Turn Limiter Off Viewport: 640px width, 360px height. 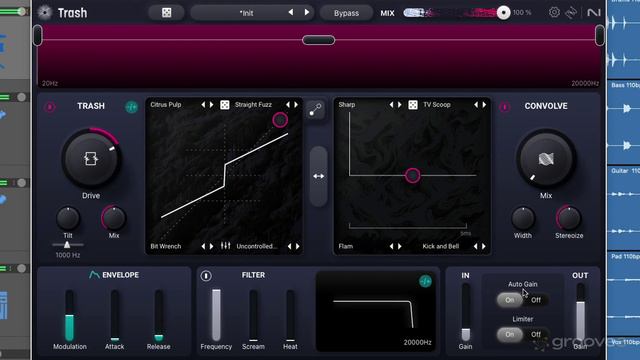536,335
